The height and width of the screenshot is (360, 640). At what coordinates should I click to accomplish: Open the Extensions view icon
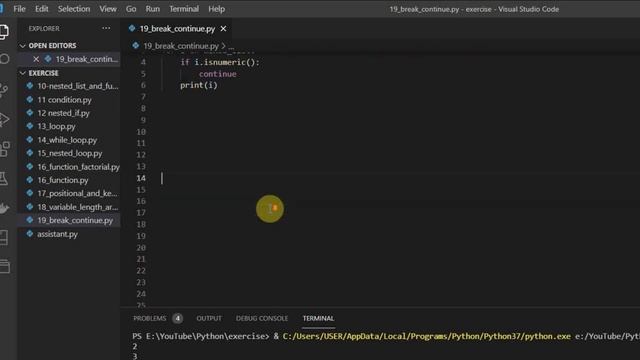4,149
